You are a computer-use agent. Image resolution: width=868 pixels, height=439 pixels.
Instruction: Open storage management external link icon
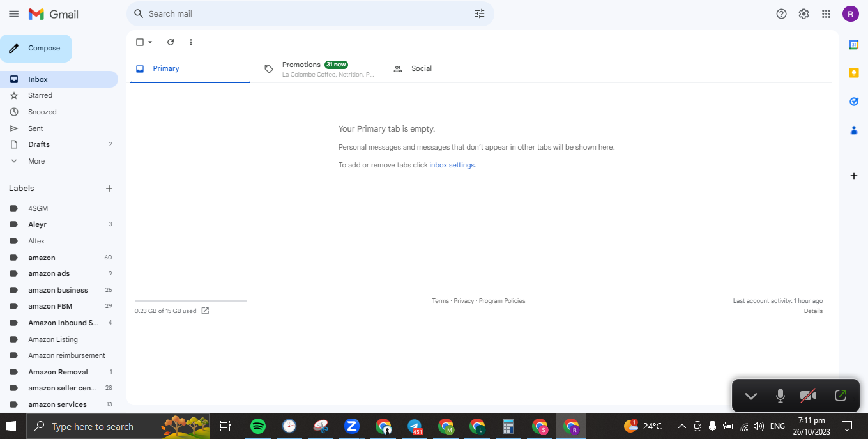click(205, 311)
